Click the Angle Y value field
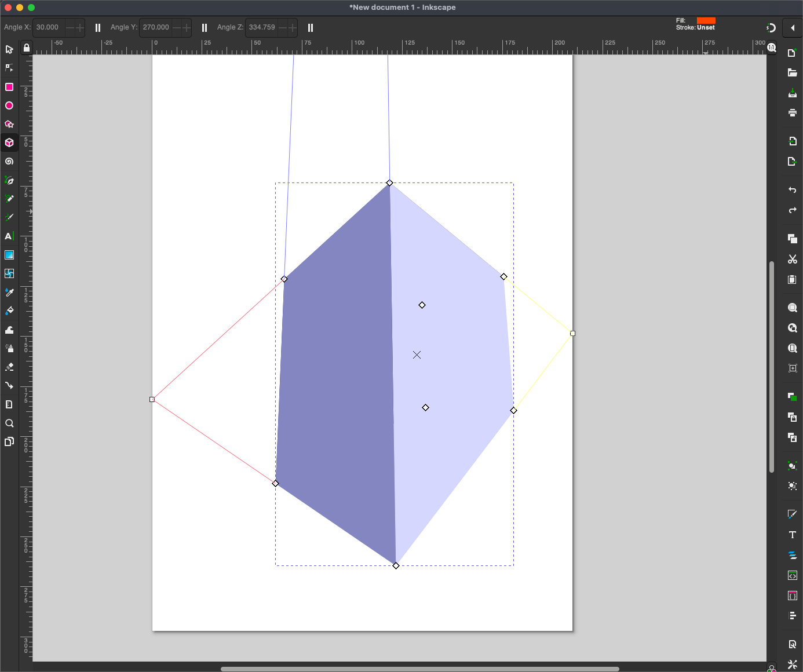The width and height of the screenshot is (803, 672). coord(156,27)
